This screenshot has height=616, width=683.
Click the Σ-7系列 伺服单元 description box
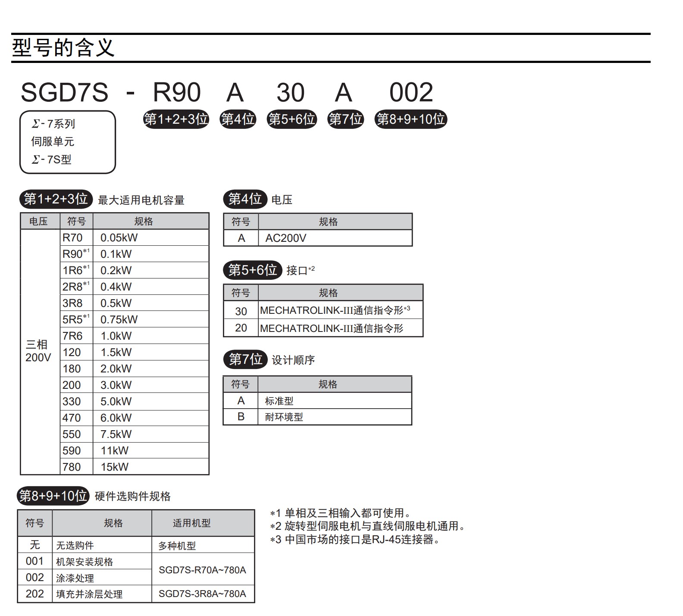(x=68, y=142)
